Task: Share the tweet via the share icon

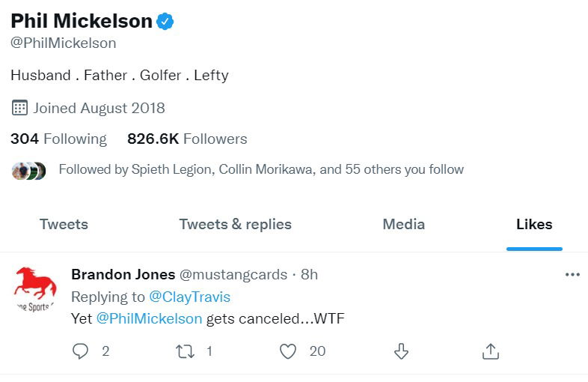Action: coord(491,351)
